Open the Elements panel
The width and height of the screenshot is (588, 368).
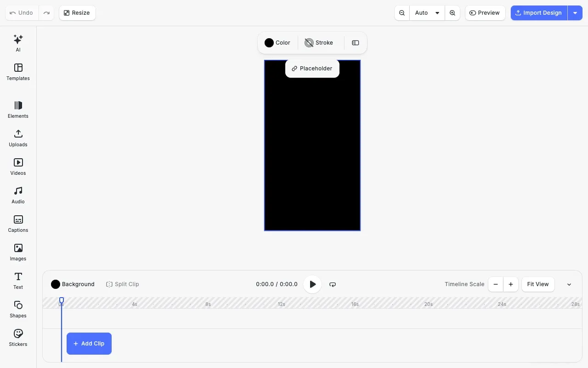pyautogui.click(x=18, y=109)
